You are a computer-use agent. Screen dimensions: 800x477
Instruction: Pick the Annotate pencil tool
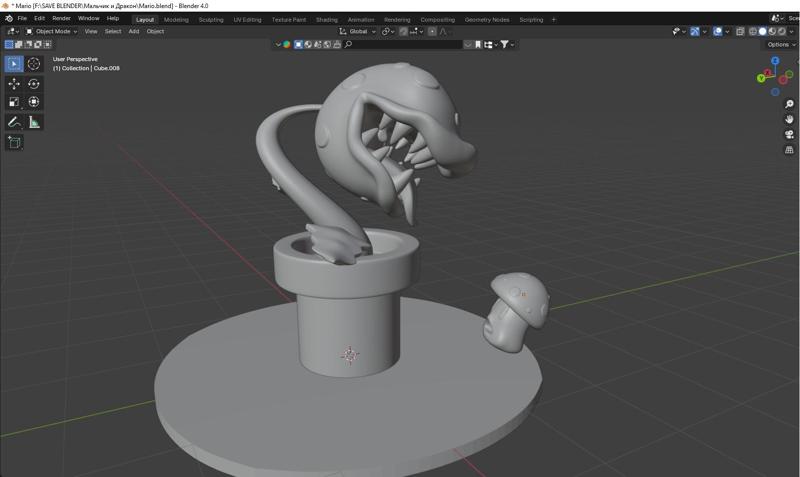[14, 122]
